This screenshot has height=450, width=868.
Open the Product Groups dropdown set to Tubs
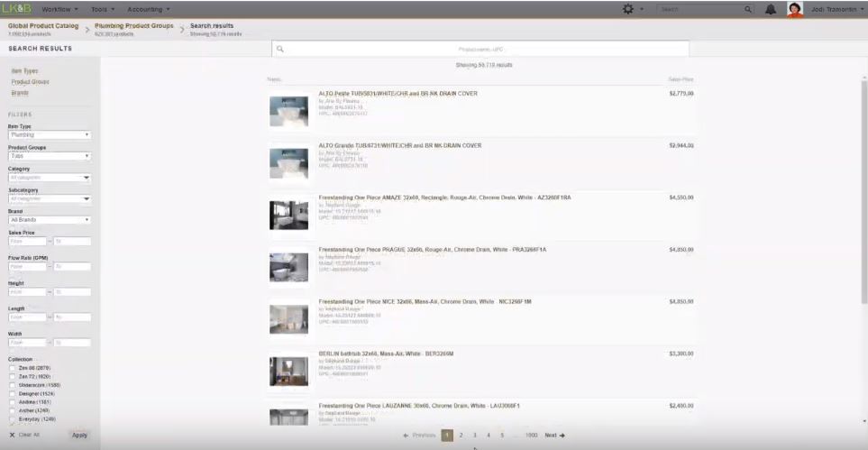[x=50, y=156]
